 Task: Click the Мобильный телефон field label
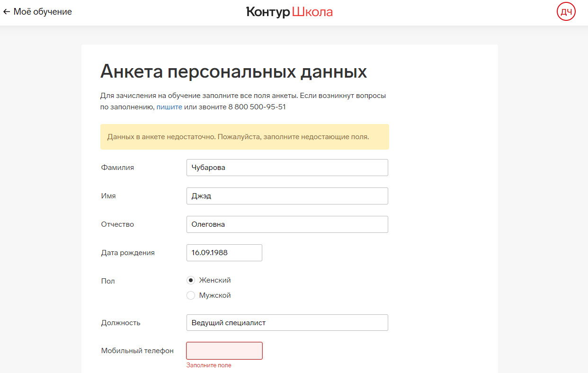click(137, 351)
